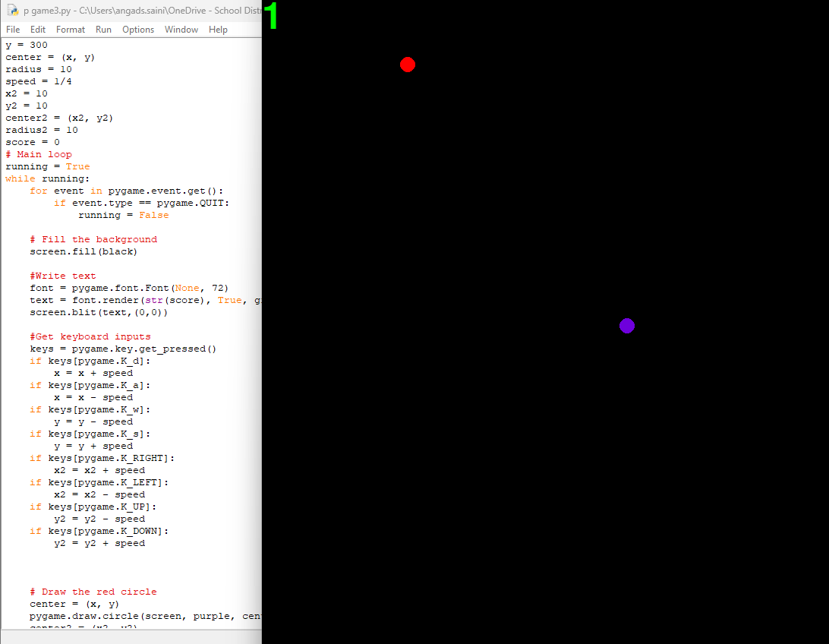Open the Window menu
Screen dimensions: 829x644
pyautogui.click(x=181, y=30)
